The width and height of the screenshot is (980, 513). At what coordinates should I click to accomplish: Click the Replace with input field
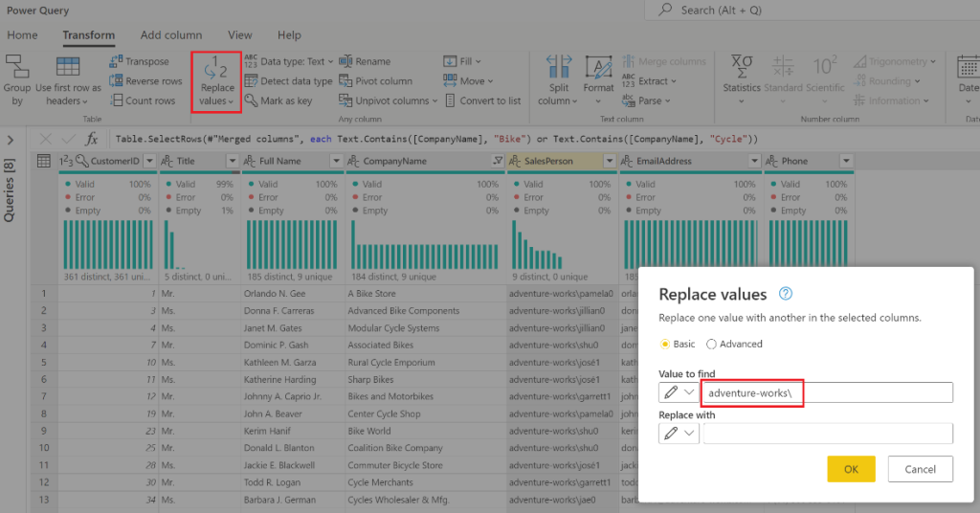coord(828,433)
